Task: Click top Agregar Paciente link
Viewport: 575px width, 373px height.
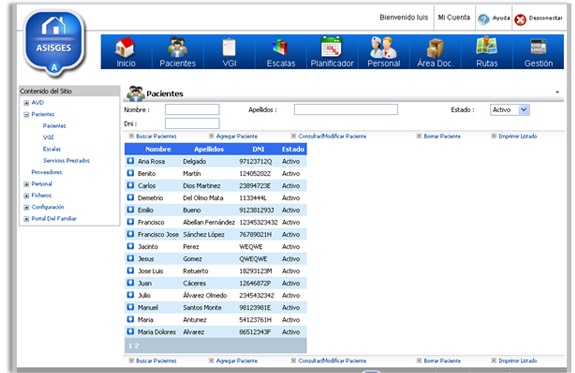Action: click(x=237, y=136)
